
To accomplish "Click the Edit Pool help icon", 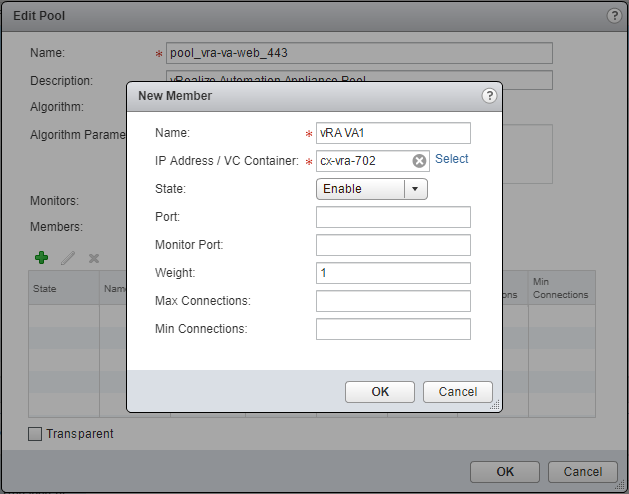I will [614, 16].
